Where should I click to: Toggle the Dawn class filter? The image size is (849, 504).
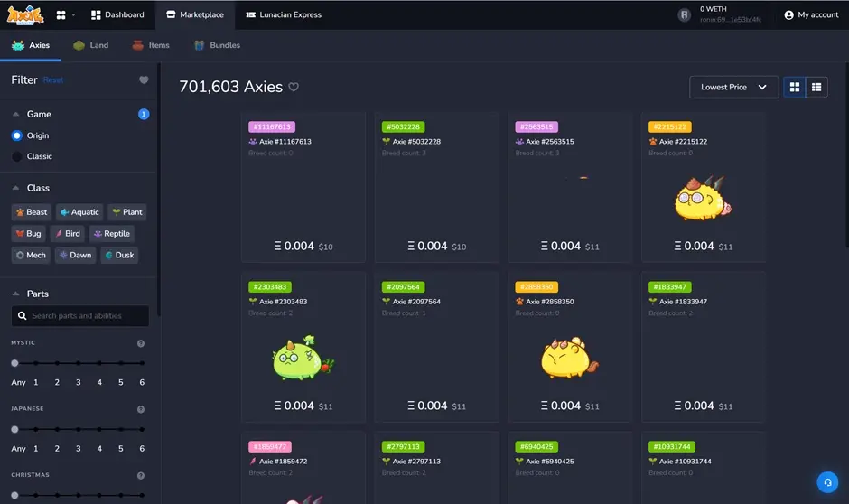coord(75,255)
